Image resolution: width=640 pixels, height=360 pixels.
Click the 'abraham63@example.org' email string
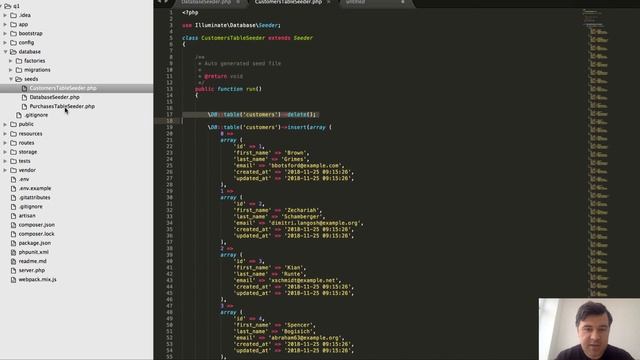coord(306,338)
